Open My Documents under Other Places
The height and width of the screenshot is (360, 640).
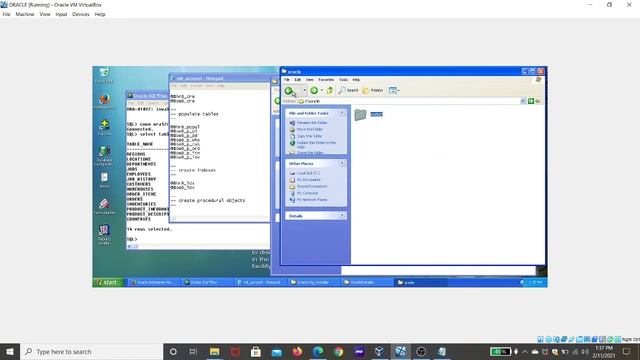(309, 180)
